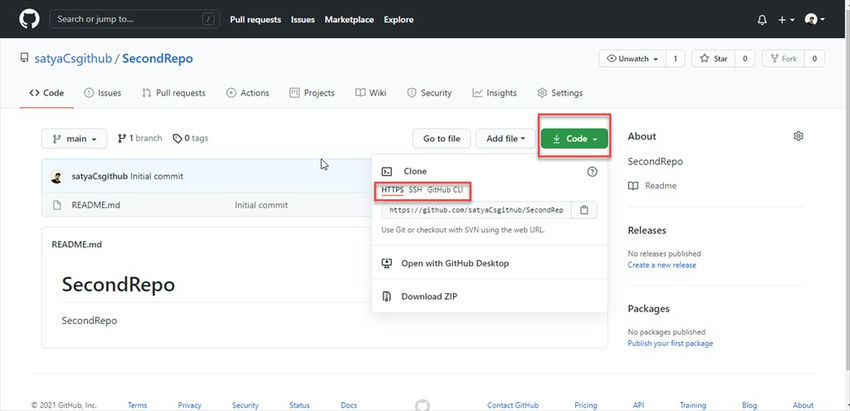Open the Insights repository tab
The image size is (850, 411).
tap(494, 93)
